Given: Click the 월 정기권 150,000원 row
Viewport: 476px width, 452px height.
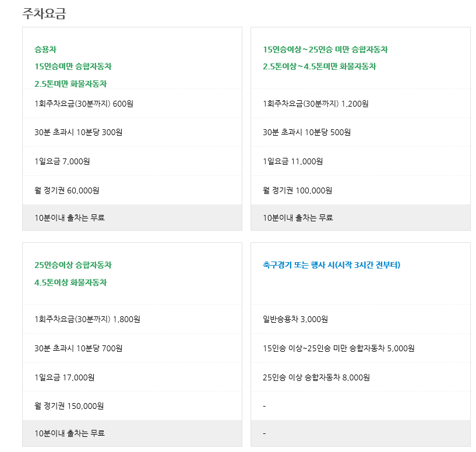Looking at the screenshot, I should pyautogui.click(x=69, y=406).
